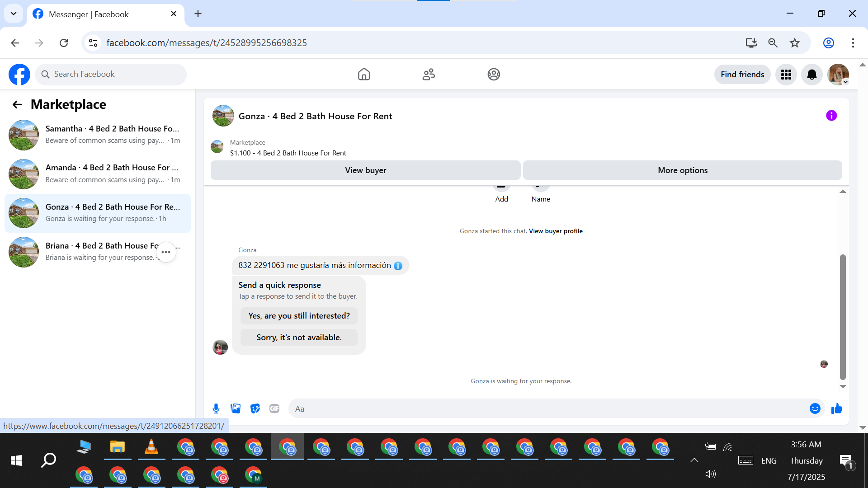View site information icon in address bar
The height and width of the screenshot is (488, 868).
pos(93,43)
